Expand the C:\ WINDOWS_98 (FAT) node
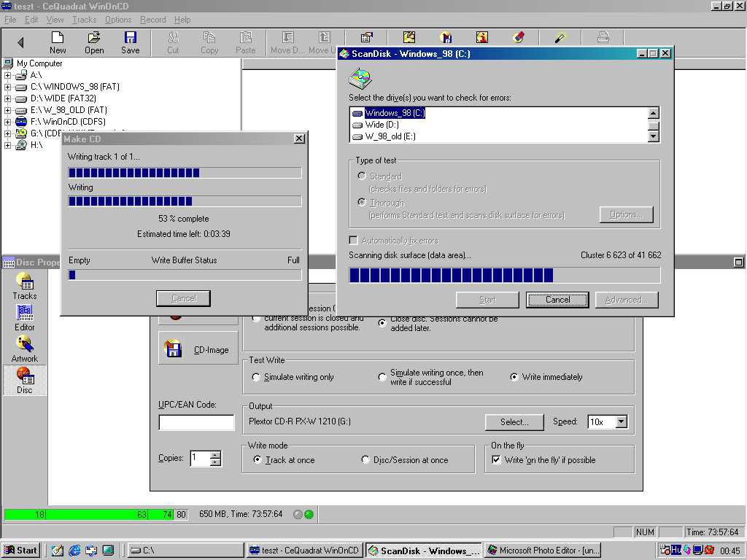747x560 pixels. pyautogui.click(x=7, y=87)
